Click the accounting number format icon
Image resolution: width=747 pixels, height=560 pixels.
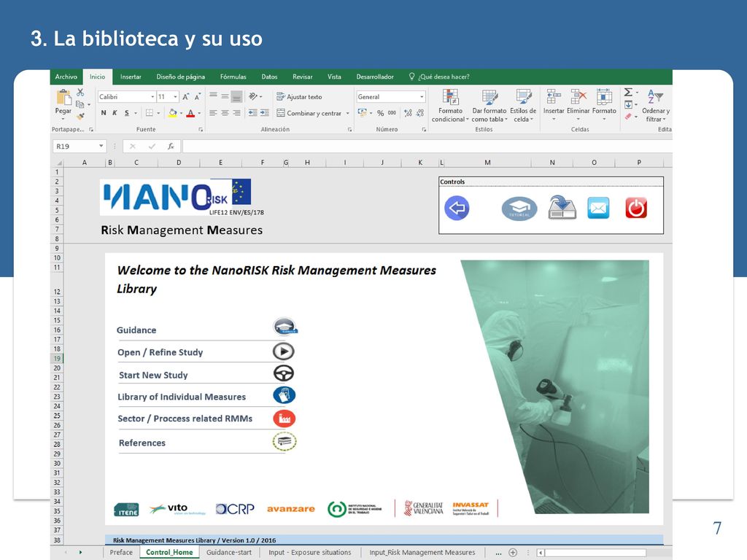(x=363, y=113)
